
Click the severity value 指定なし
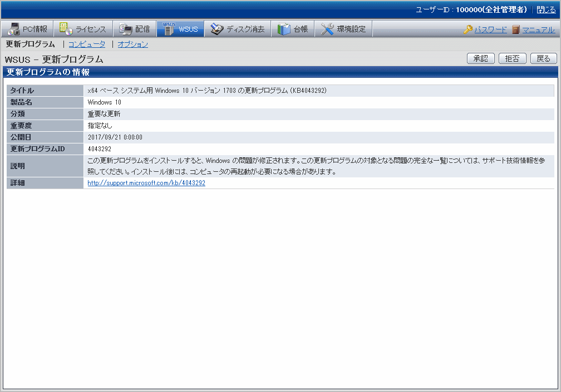100,126
